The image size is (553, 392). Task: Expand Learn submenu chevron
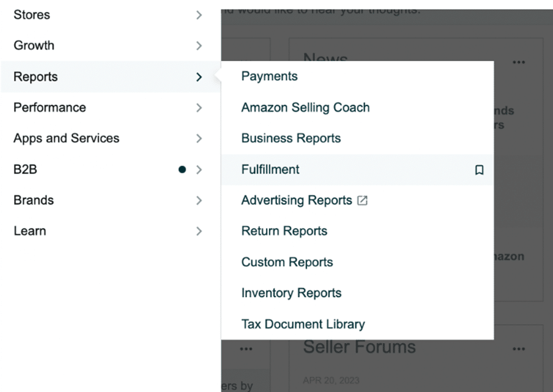[199, 231]
